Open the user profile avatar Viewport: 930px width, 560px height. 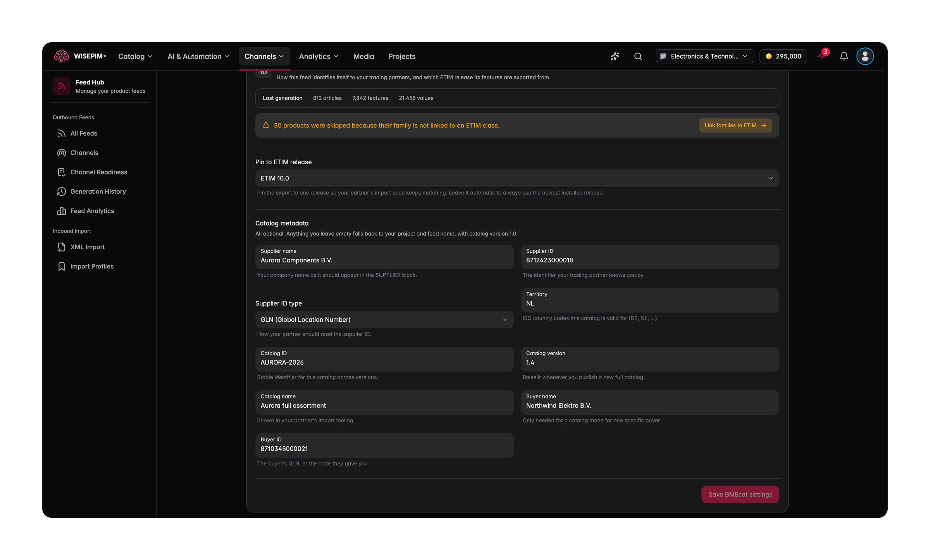[x=865, y=56]
